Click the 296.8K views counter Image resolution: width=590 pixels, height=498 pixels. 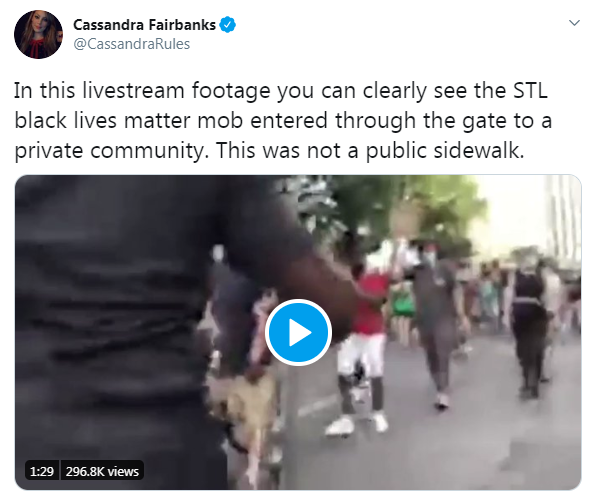(102, 471)
